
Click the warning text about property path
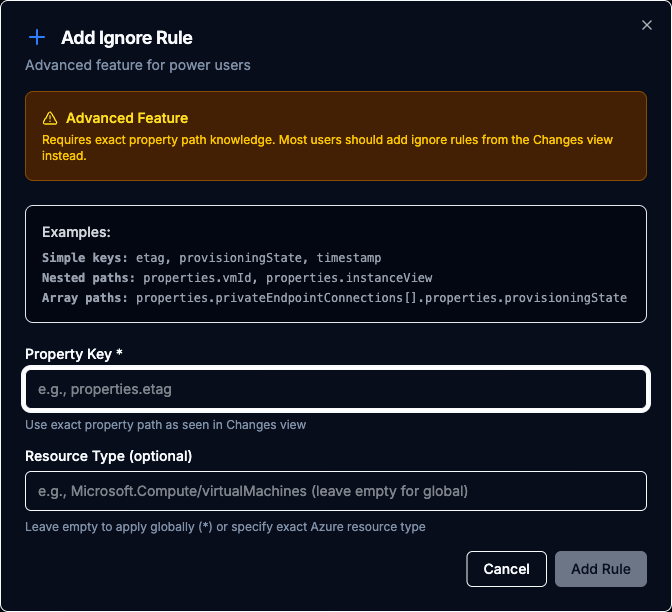pos(327,147)
